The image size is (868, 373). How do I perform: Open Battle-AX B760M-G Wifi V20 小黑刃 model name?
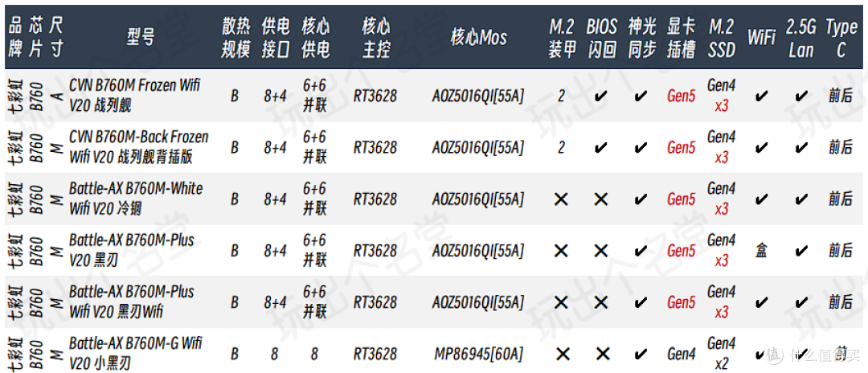pos(134,355)
